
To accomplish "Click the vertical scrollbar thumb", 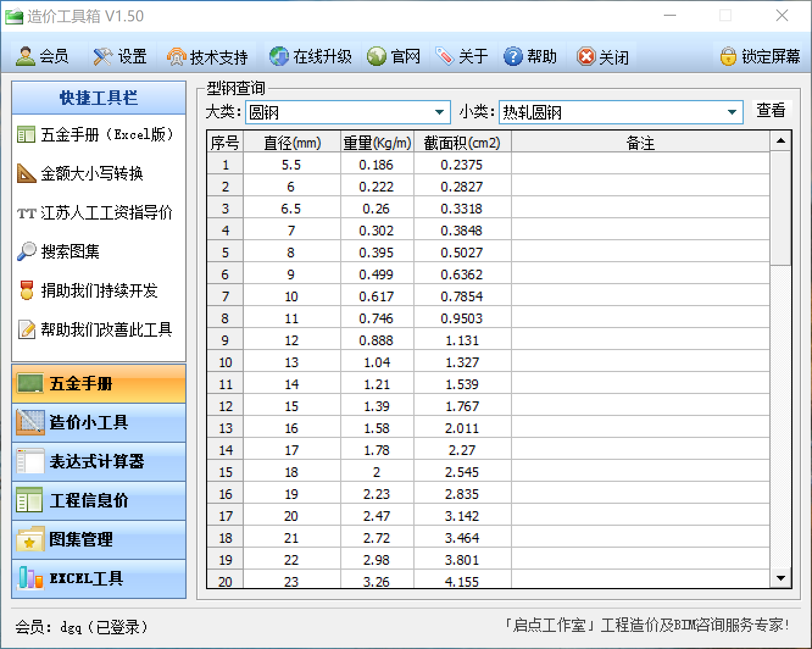I will pos(780,208).
